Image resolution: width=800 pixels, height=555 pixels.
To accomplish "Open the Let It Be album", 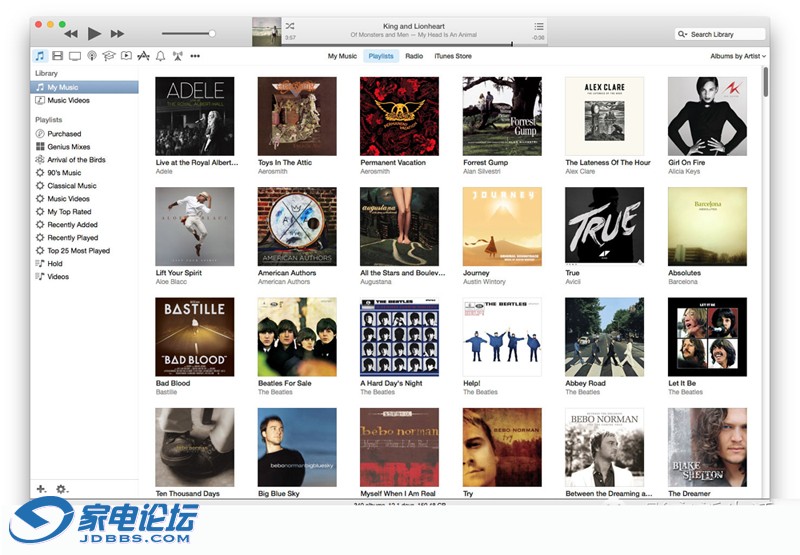I will coord(707,337).
